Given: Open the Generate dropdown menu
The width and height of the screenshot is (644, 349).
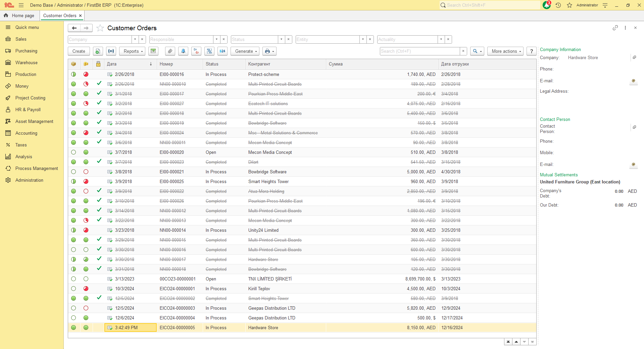Looking at the screenshot, I should click(246, 51).
